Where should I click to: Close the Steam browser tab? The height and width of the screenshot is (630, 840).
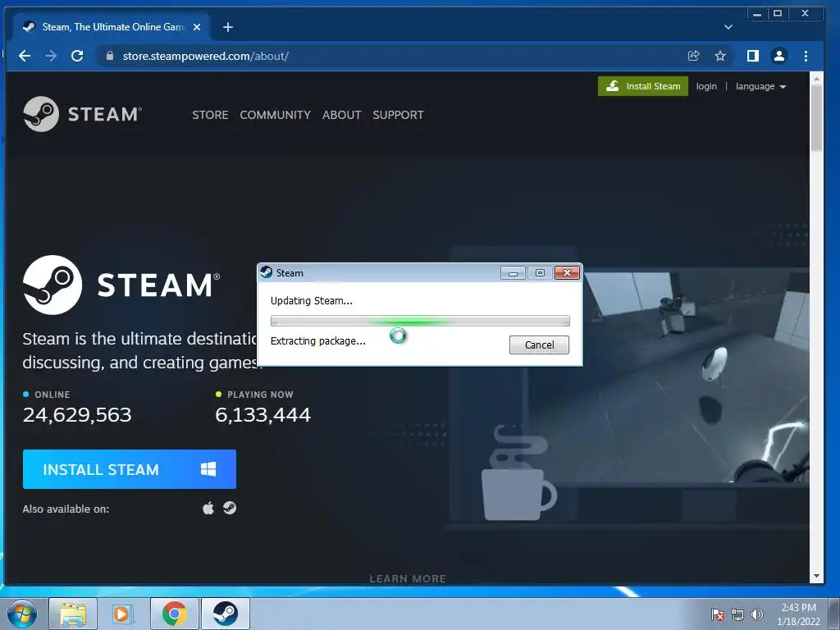197,27
